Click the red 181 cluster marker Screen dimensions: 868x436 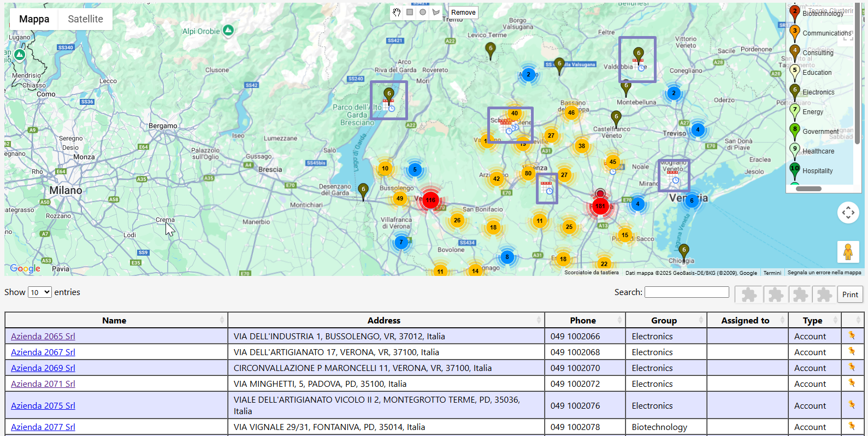tap(600, 206)
